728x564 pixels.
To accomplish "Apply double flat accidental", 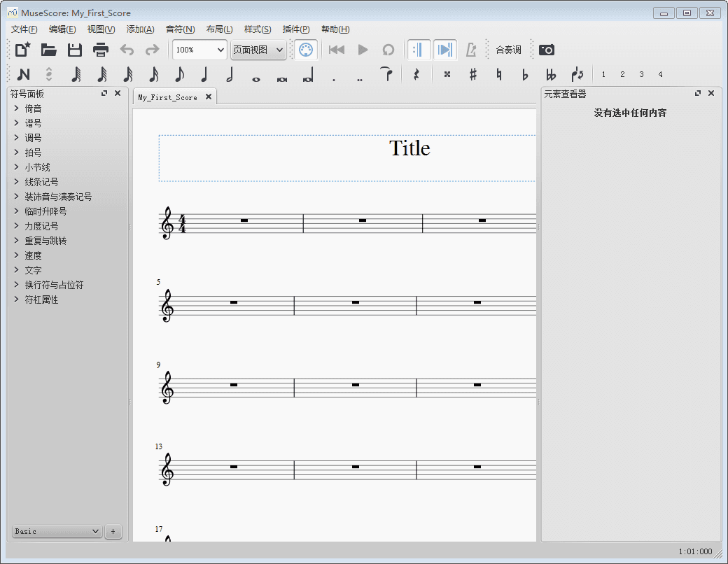I will (551, 74).
